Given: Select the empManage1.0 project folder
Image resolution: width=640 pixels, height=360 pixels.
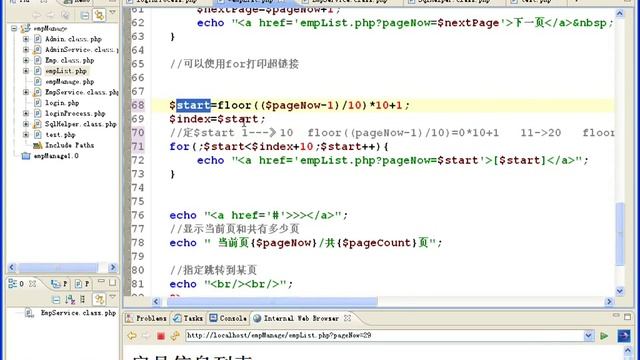Looking at the screenshot, I should tap(56, 156).
